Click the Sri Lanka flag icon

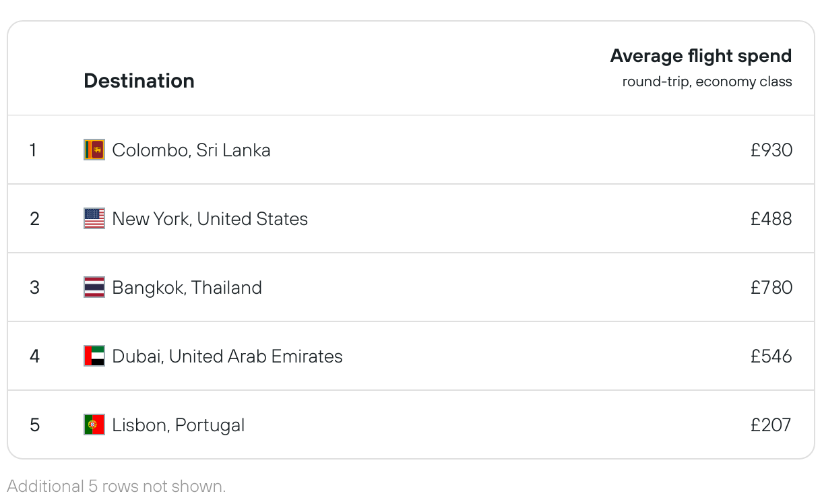coord(94,150)
